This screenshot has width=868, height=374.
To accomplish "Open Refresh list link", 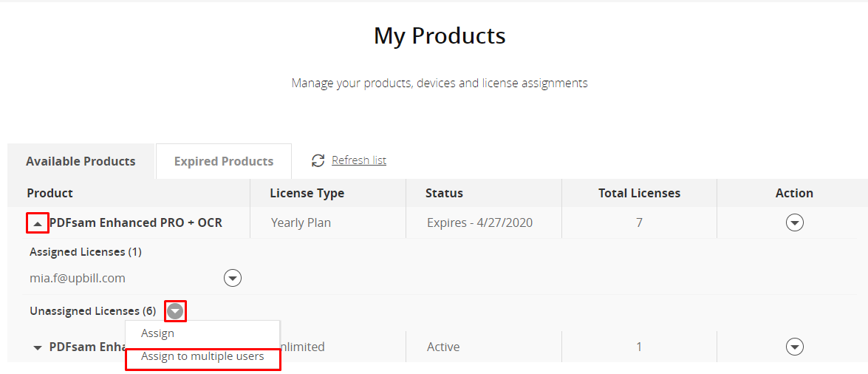I will (x=359, y=160).
